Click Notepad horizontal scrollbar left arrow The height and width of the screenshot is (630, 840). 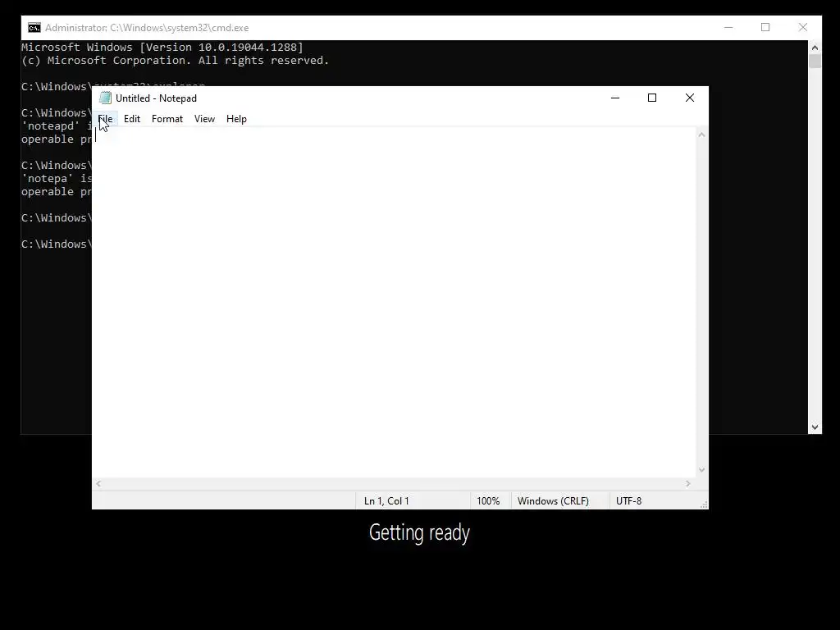[98, 484]
